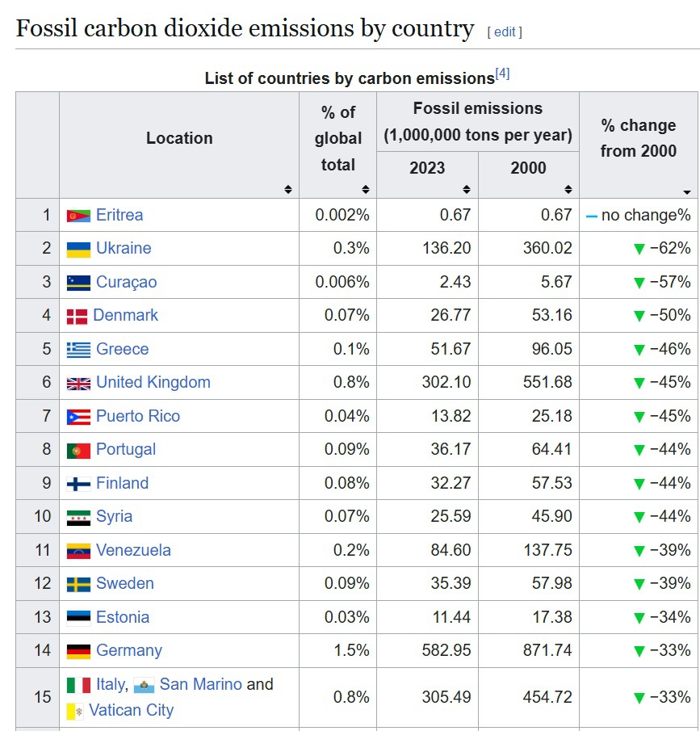The image size is (700, 731).
Task: Open the Greece country link
Action: 122,350
